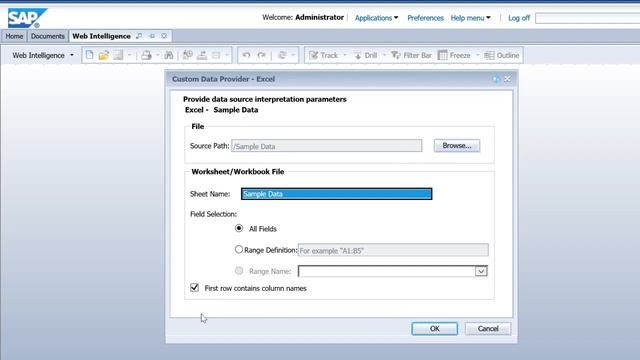Image resolution: width=640 pixels, height=360 pixels.
Task: Select the Range Name radio button
Action: click(239, 271)
